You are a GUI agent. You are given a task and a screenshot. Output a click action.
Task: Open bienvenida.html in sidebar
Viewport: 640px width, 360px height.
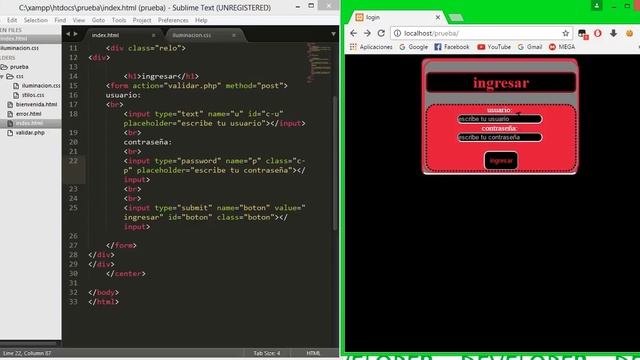pyautogui.click(x=36, y=104)
